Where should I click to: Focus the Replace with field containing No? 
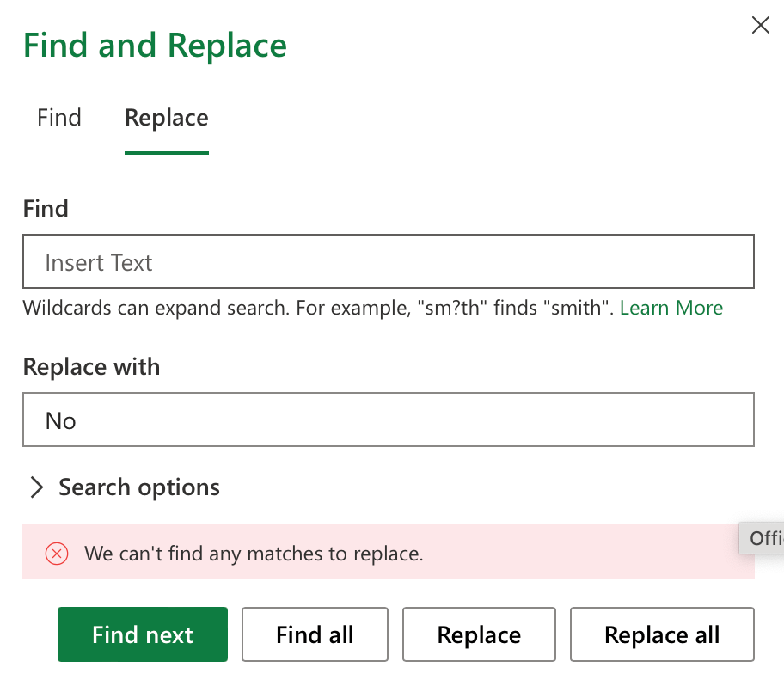point(388,420)
